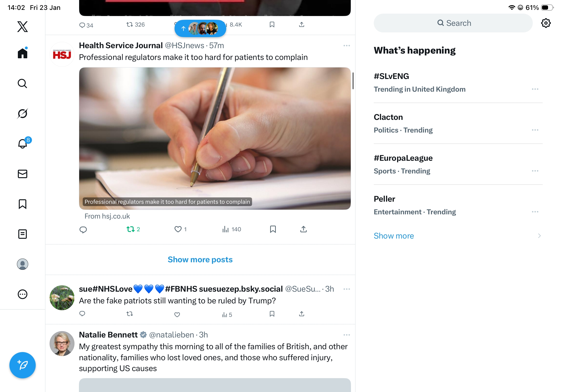Click the feed scrollbar handle
The height and width of the screenshot is (392, 561).
(353, 81)
